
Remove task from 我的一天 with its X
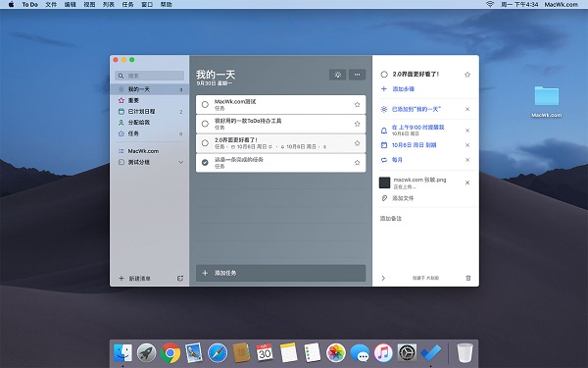click(x=467, y=109)
